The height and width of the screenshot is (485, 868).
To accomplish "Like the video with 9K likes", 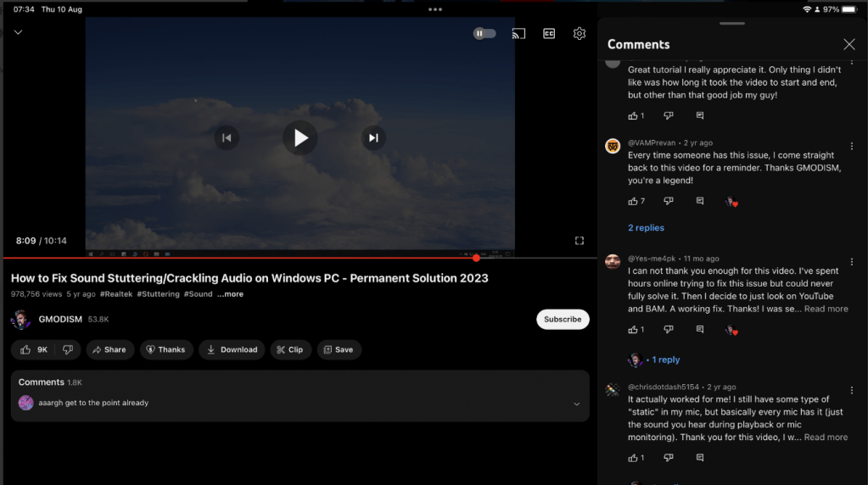I will [34, 349].
